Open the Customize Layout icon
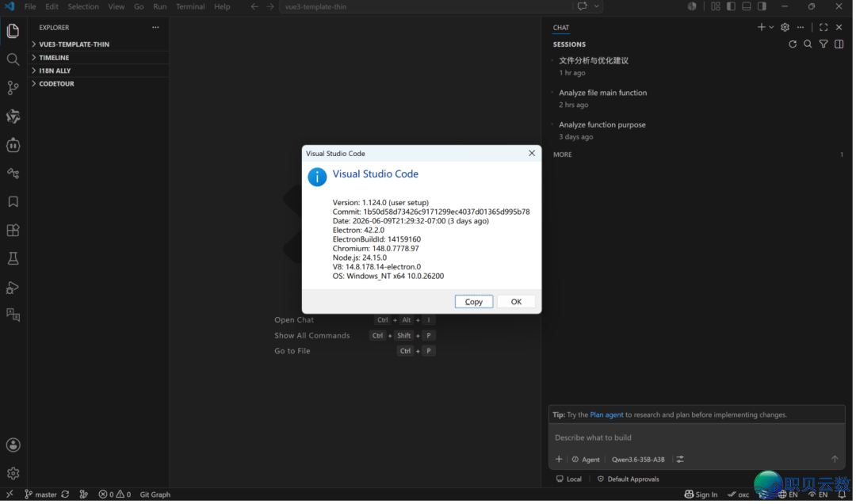This screenshot has width=856, height=504. tap(717, 6)
